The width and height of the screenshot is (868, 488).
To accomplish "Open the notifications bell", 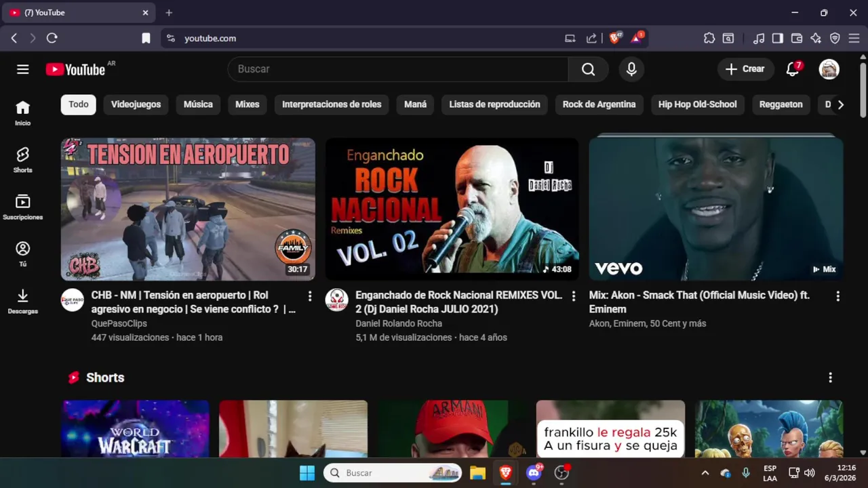I will (793, 69).
